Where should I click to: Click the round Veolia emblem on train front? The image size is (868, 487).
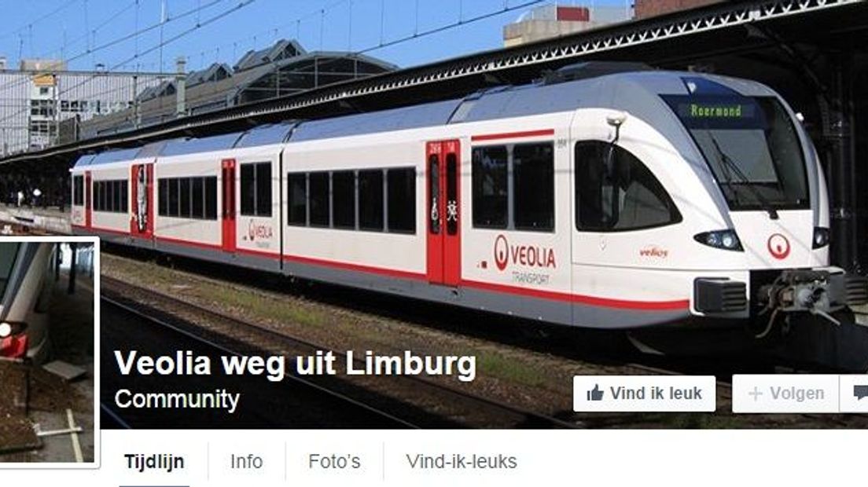tap(779, 246)
